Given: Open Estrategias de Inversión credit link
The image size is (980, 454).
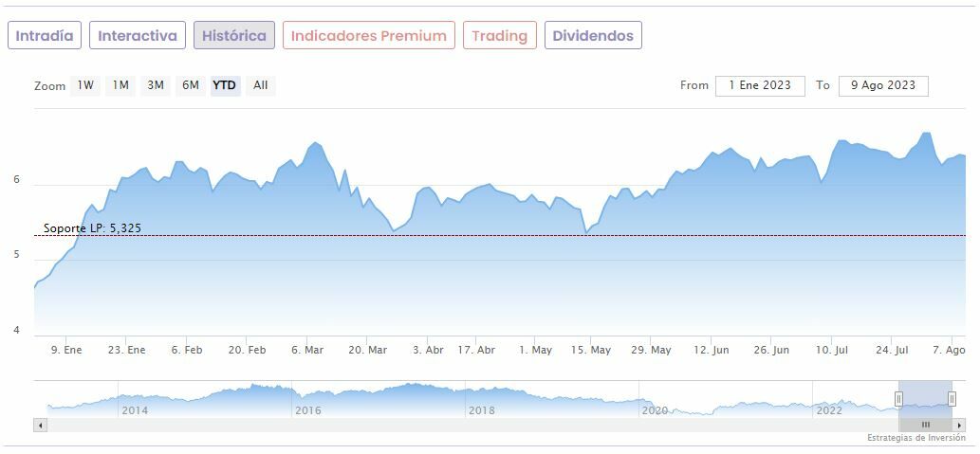Looking at the screenshot, I should click(915, 438).
